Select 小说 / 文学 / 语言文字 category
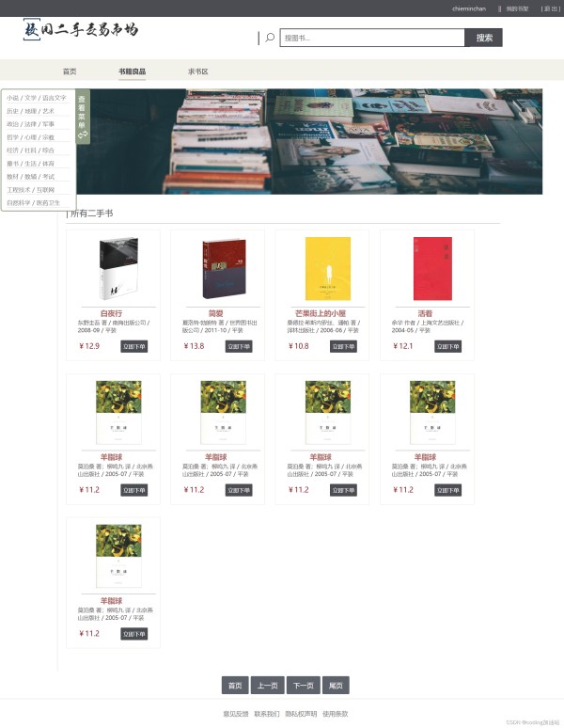This screenshot has width=564, height=728. click(x=37, y=98)
